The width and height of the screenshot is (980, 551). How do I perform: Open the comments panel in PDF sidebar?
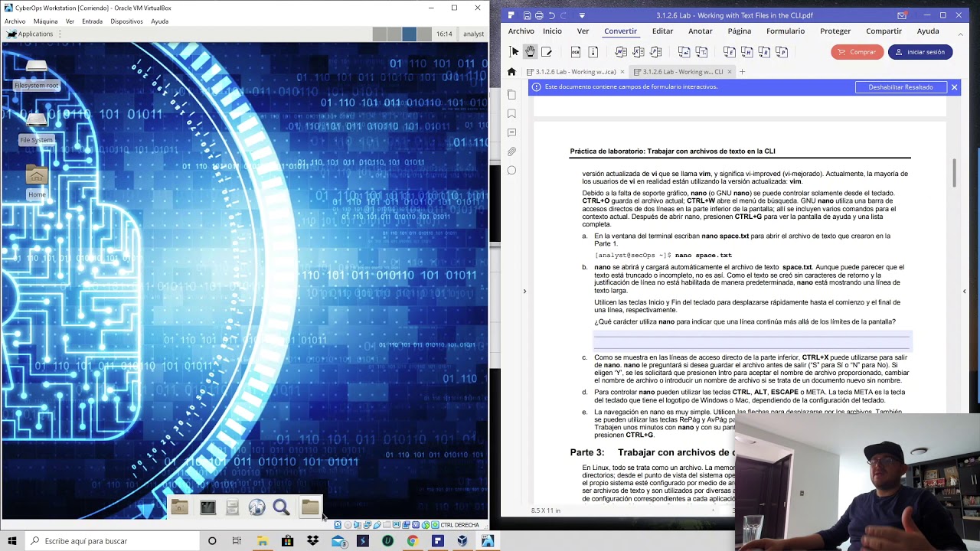click(x=512, y=132)
